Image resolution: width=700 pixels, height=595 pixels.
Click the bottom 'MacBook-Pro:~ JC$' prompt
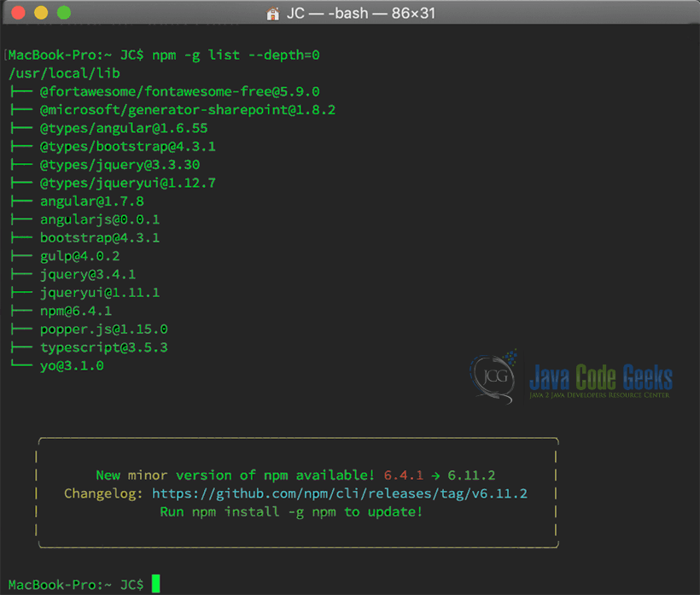pos(76,585)
